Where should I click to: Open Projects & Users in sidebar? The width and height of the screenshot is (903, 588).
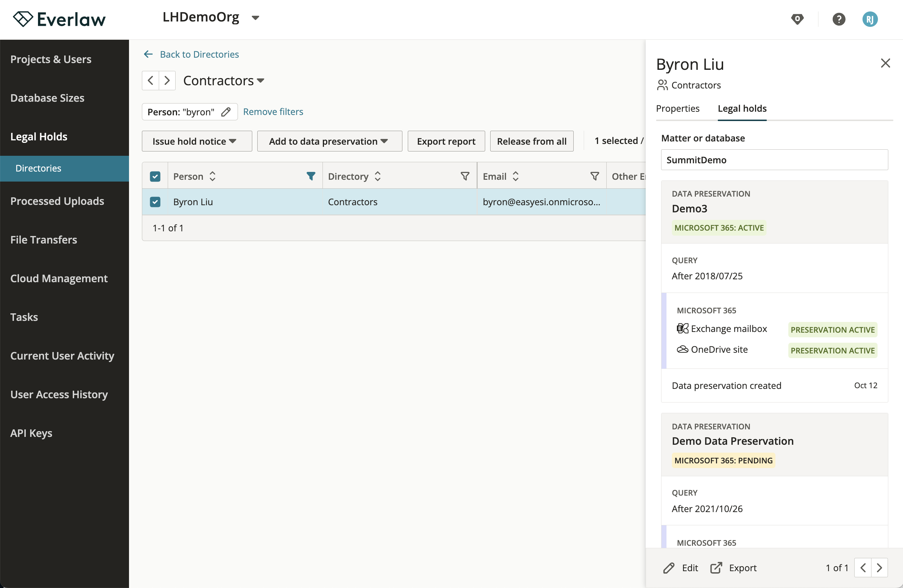51,59
